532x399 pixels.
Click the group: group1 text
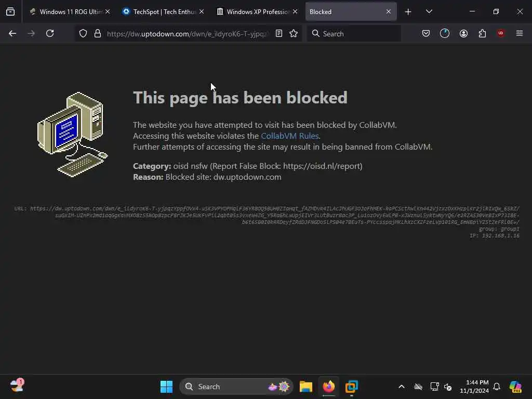click(499, 229)
